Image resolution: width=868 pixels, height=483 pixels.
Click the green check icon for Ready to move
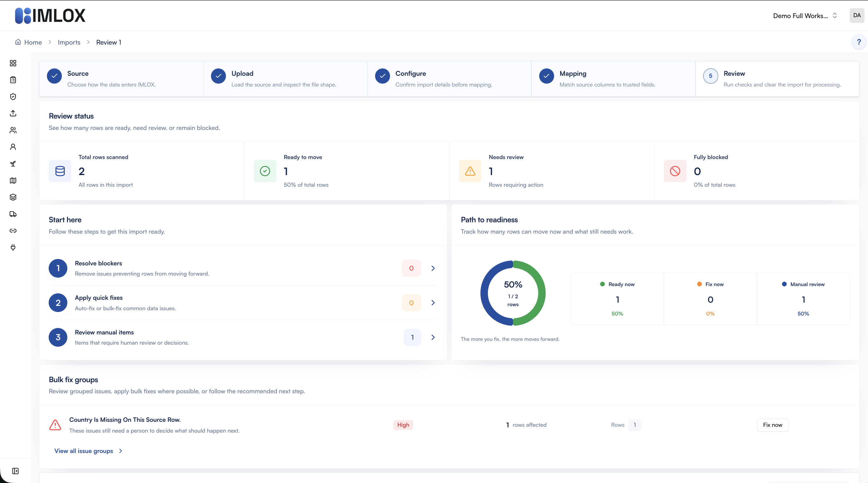(265, 171)
